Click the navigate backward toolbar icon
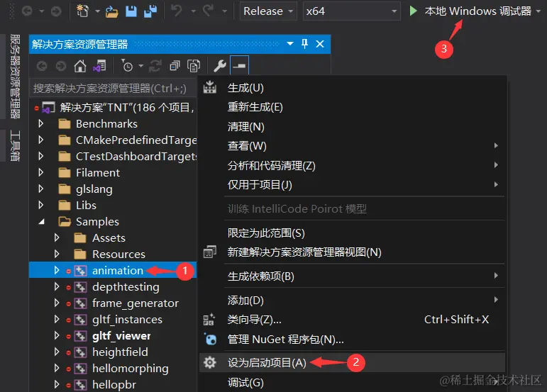The width and height of the screenshot is (547, 392). point(27,11)
